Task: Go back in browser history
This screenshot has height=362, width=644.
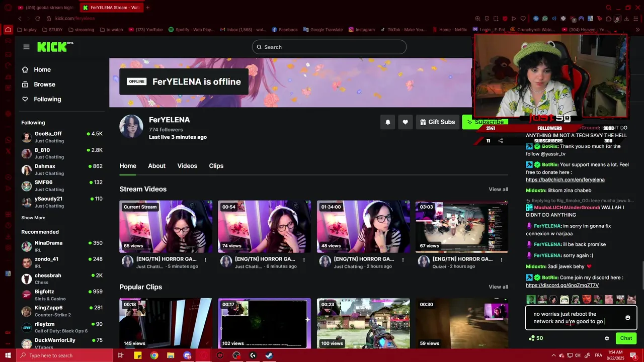Action: [20, 19]
